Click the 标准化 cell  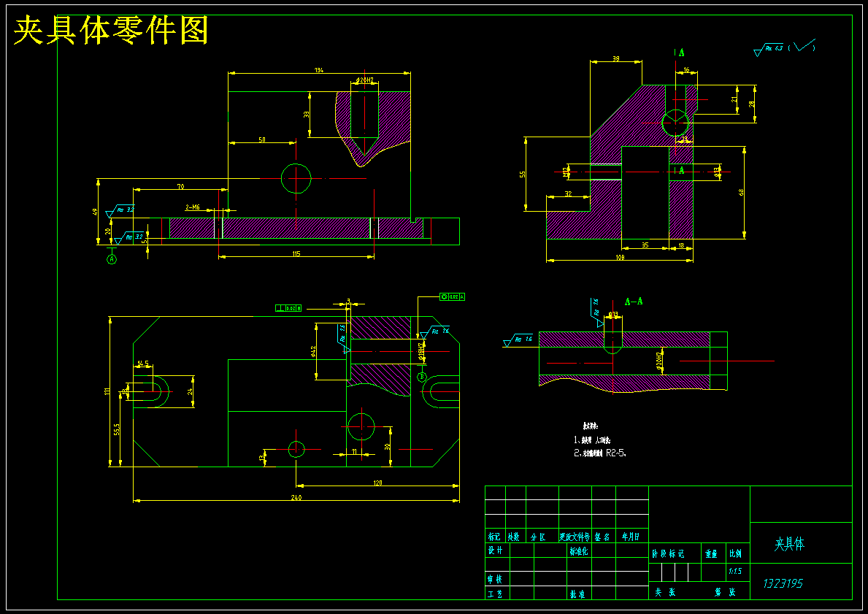pyautogui.click(x=578, y=550)
